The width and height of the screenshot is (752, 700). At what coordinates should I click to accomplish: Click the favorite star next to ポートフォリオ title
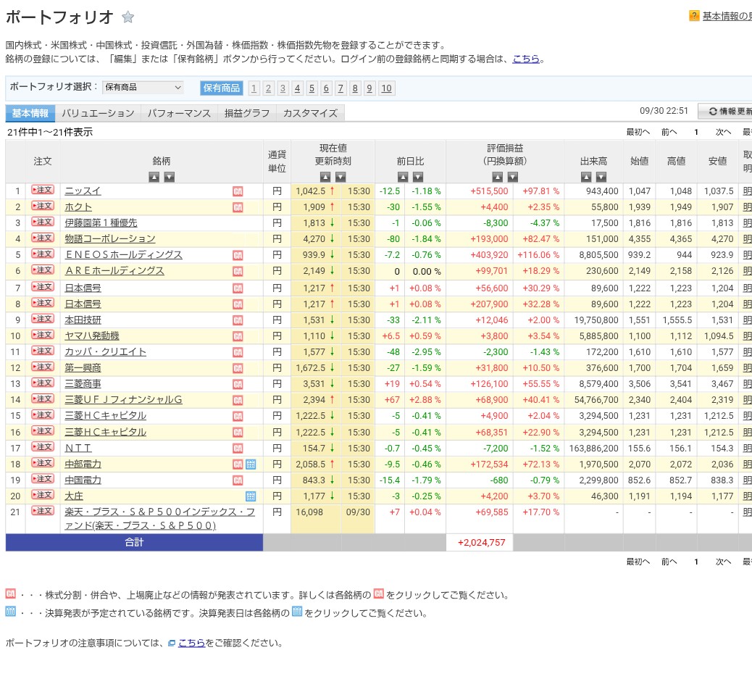(x=128, y=17)
